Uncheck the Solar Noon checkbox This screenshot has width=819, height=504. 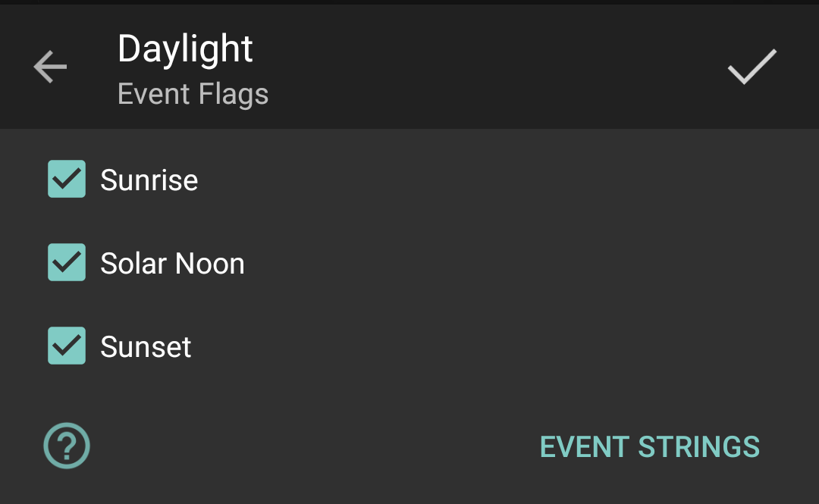click(x=67, y=263)
